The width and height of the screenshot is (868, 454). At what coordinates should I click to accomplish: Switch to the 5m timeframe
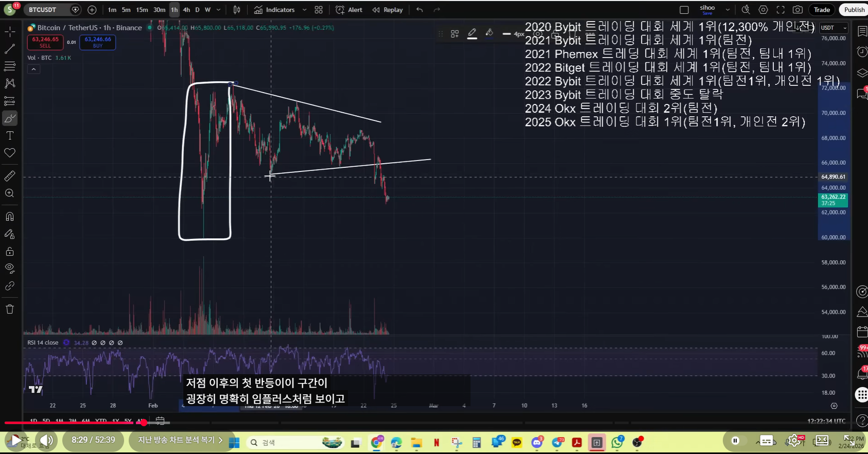point(126,10)
